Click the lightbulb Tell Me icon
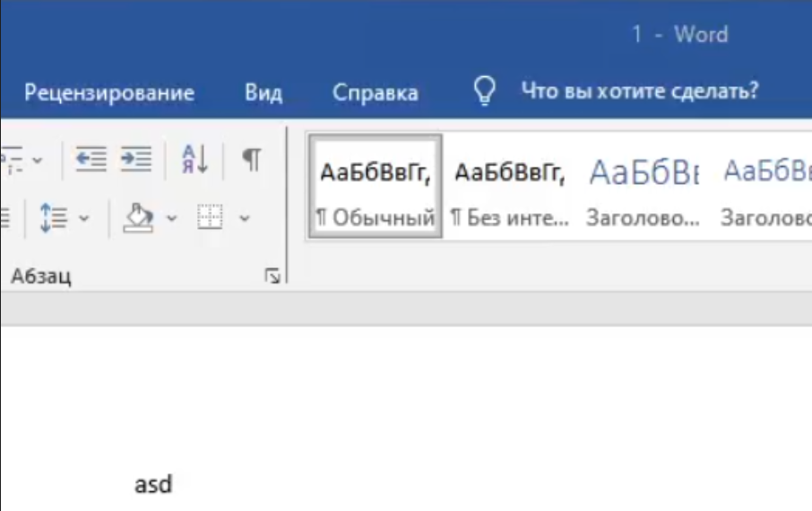This screenshot has width=812, height=511. click(485, 91)
